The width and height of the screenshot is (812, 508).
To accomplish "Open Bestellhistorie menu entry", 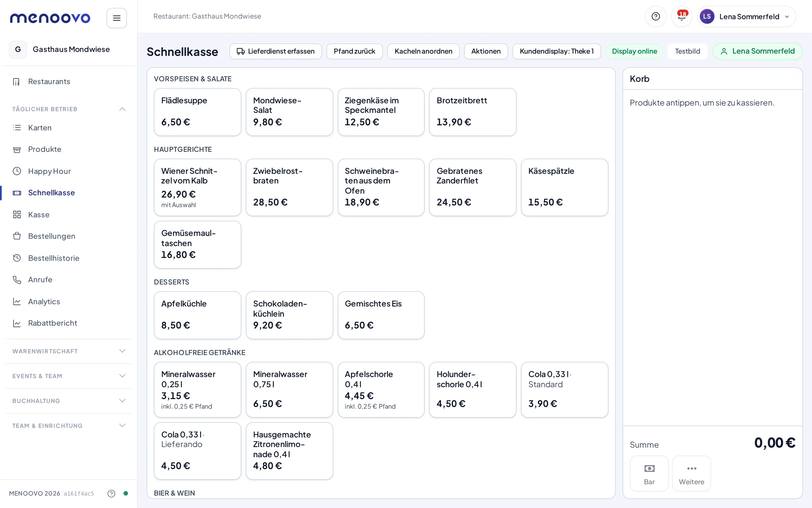I will click(x=69, y=258).
